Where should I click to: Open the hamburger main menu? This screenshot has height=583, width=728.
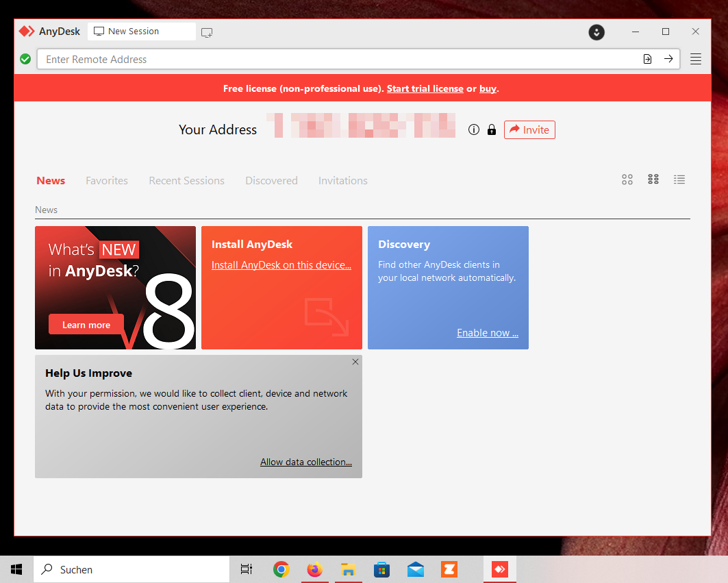[x=696, y=59]
